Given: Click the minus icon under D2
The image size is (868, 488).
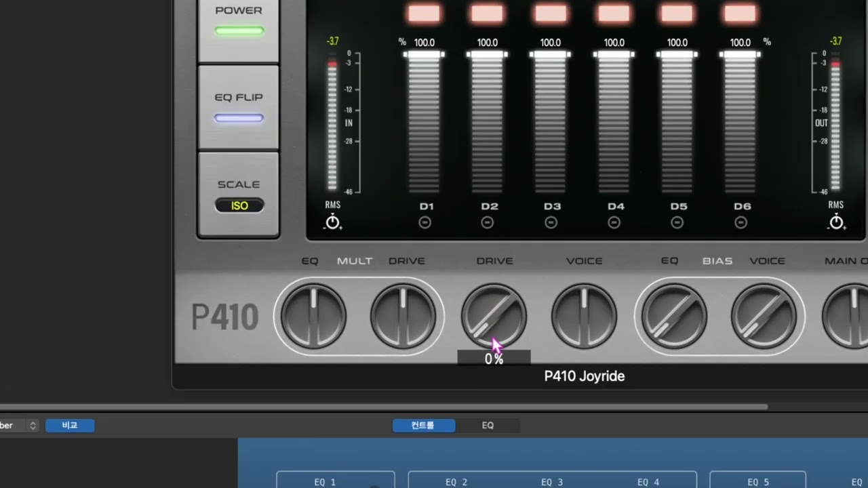Looking at the screenshot, I should click(x=488, y=222).
